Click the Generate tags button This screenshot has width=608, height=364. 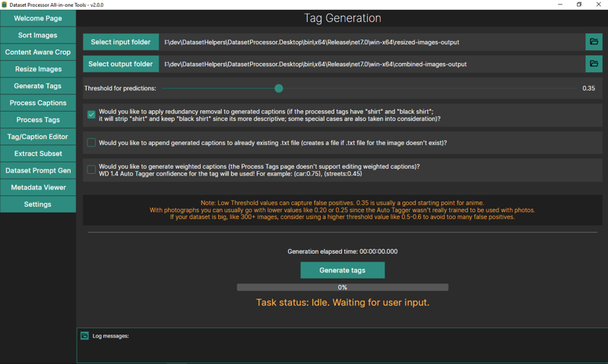343,271
